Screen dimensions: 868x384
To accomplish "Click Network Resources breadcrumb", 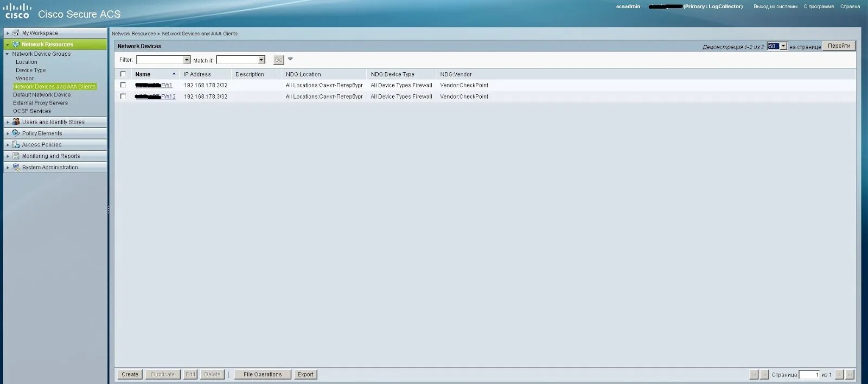I will point(133,34).
